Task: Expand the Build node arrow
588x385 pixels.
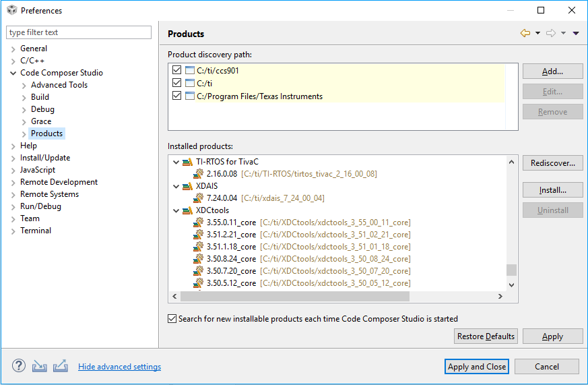Action: click(24, 98)
